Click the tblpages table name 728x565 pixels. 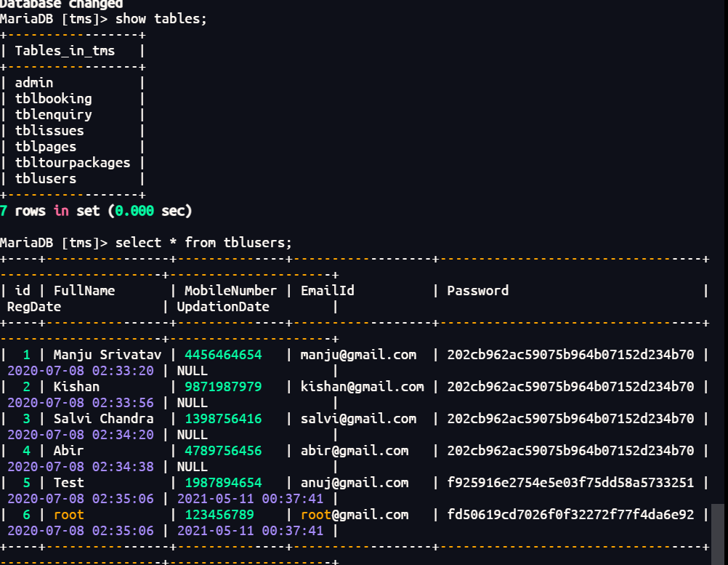tap(46, 147)
